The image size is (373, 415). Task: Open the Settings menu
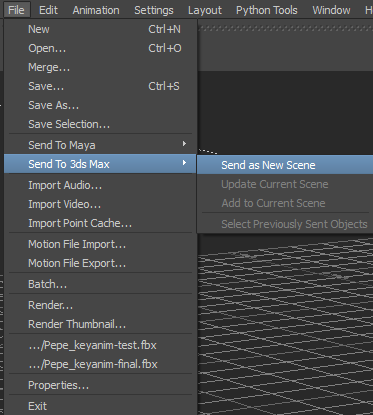[x=154, y=10]
